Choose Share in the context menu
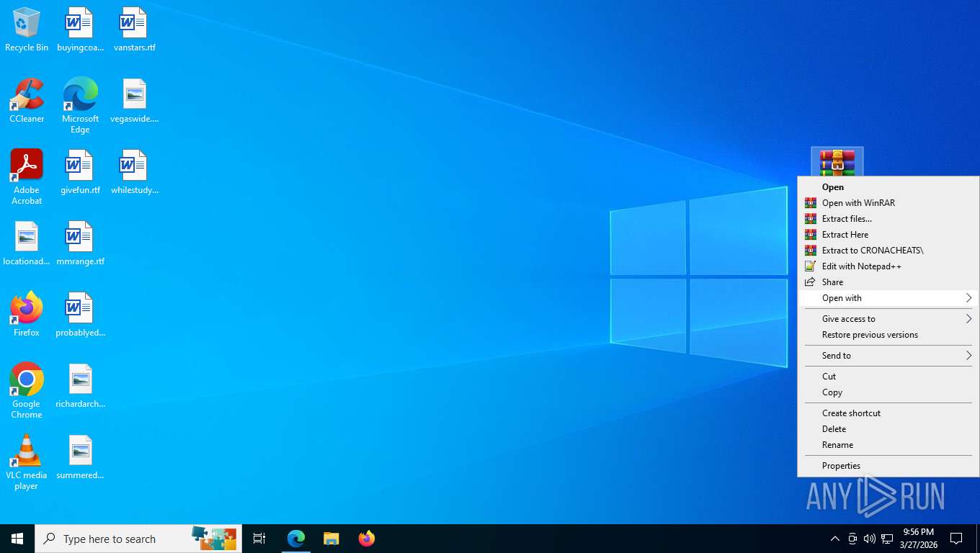This screenshot has height=553, width=980. coord(888,282)
